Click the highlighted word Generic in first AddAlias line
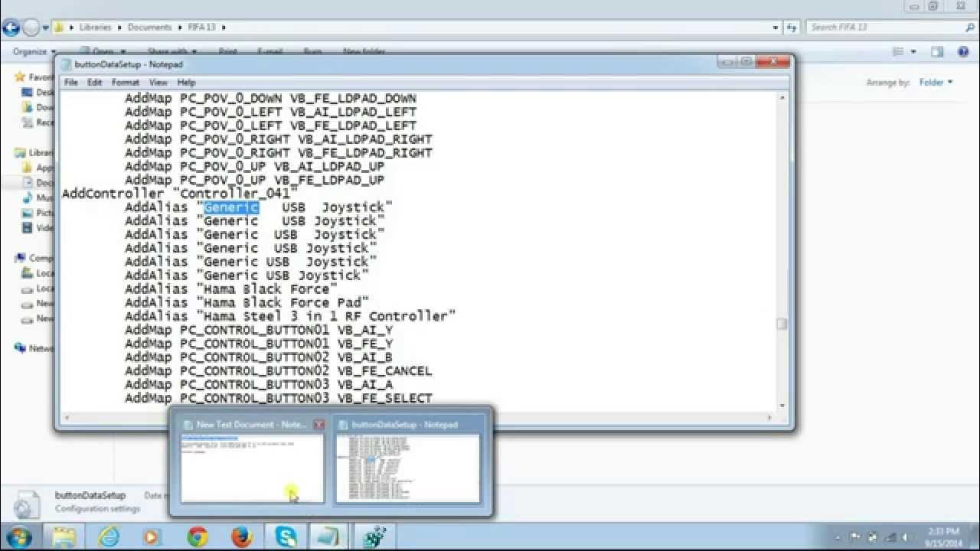 [x=231, y=207]
